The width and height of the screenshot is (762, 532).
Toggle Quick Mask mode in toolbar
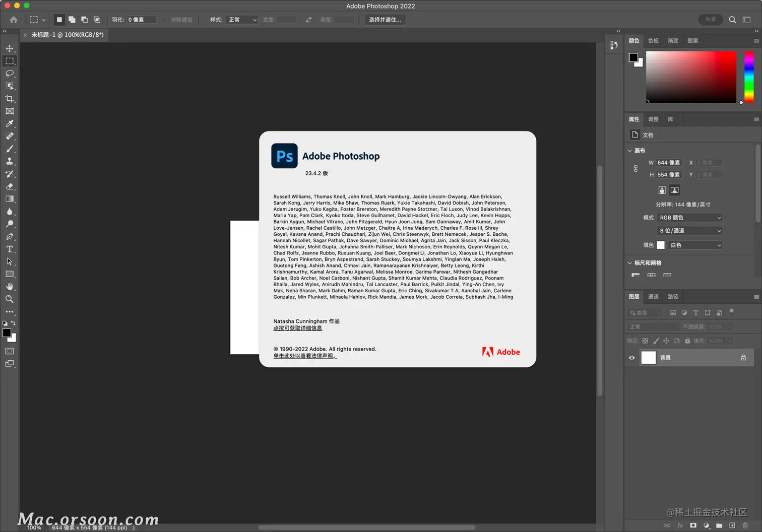point(10,351)
